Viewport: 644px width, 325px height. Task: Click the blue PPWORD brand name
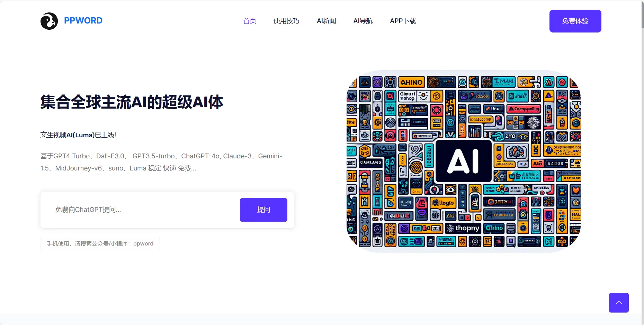[x=83, y=21]
